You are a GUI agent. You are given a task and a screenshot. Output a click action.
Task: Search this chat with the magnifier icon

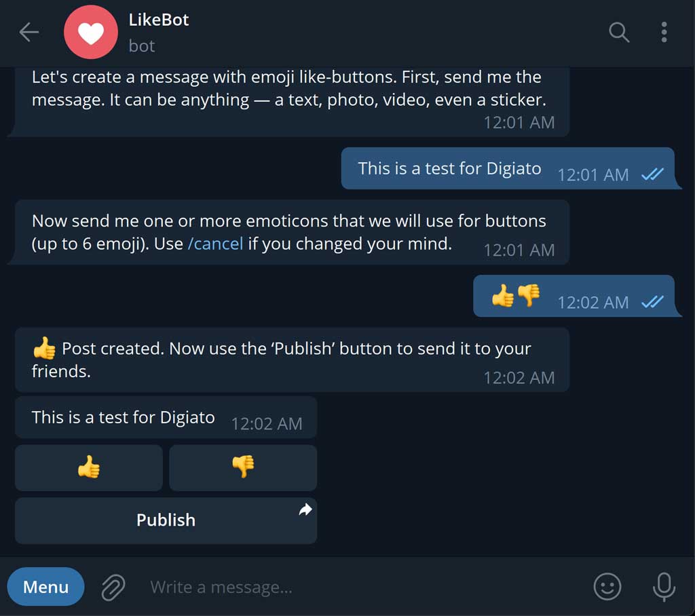pyautogui.click(x=619, y=33)
